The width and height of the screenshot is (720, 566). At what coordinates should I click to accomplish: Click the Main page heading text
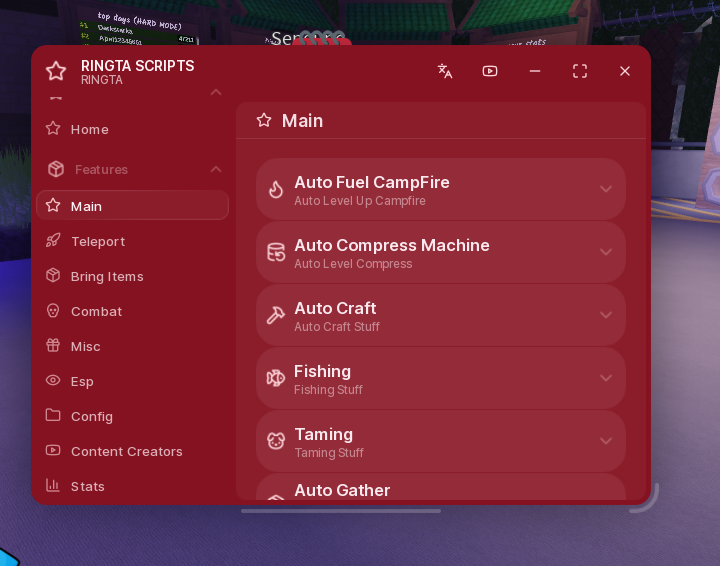[303, 121]
